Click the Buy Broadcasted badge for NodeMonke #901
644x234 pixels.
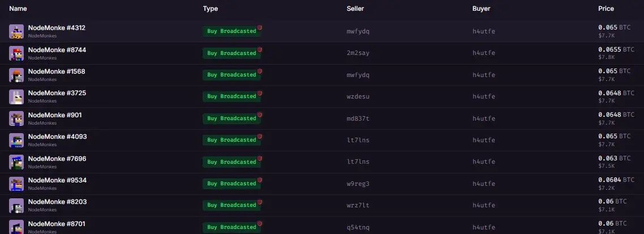tap(231, 118)
